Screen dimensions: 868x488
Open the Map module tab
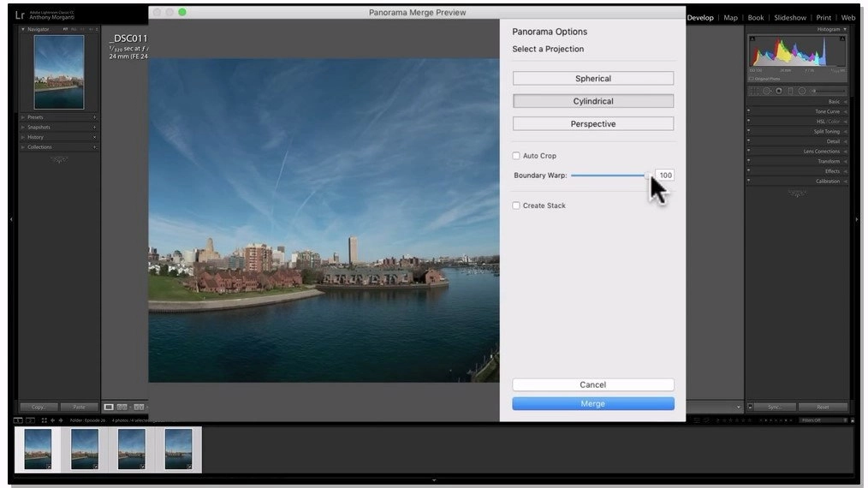731,18
